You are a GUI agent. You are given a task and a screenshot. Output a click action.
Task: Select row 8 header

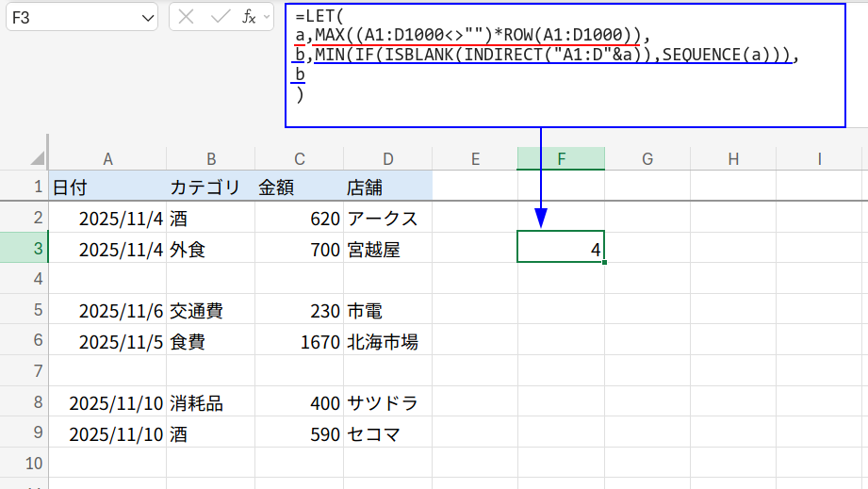(25, 401)
